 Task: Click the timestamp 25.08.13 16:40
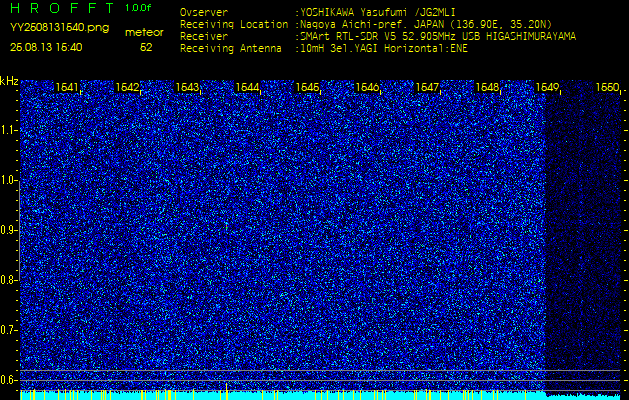pos(46,47)
